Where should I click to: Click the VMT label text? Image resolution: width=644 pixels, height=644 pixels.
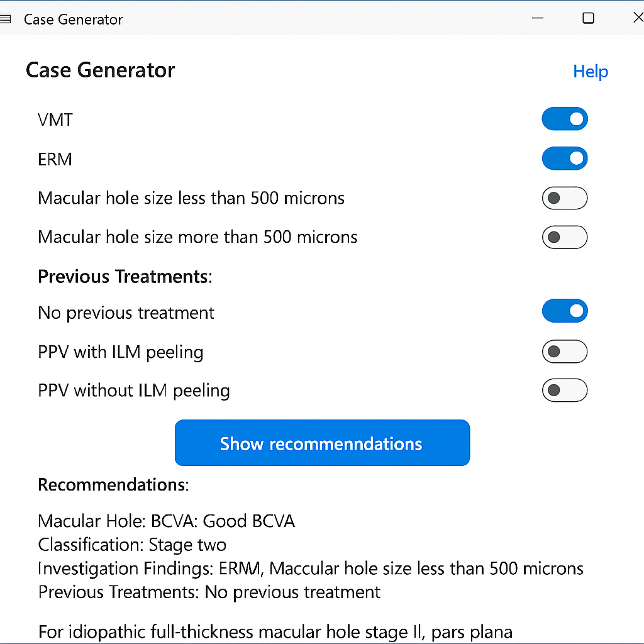pyautogui.click(x=55, y=119)
